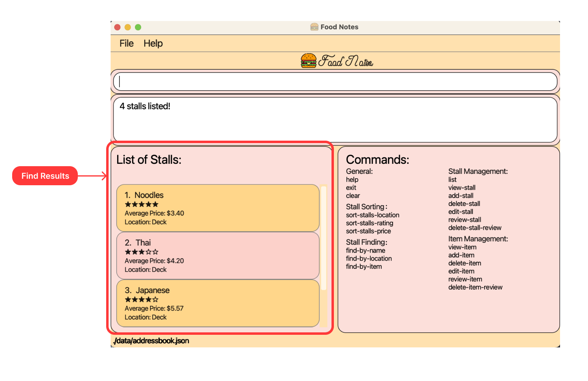This screenshot has height=381, width=588.
Task: Click 'delete-item-review' command
Action: [475, 287]
